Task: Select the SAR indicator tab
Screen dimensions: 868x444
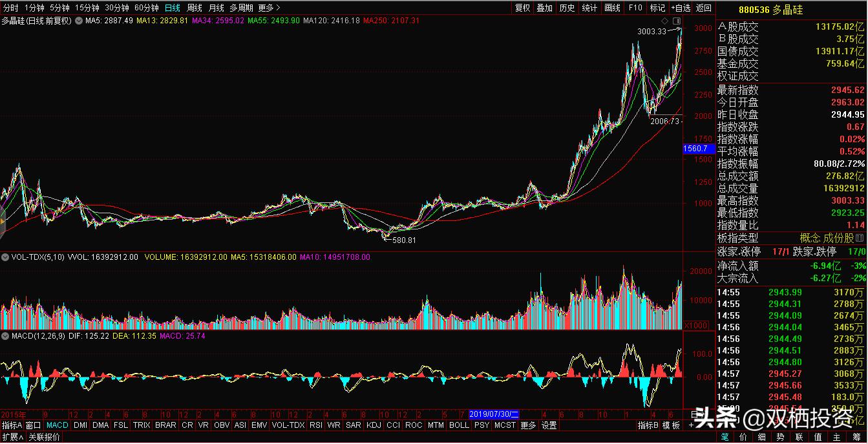Action: pyautogui.click(x=354, y=425)
